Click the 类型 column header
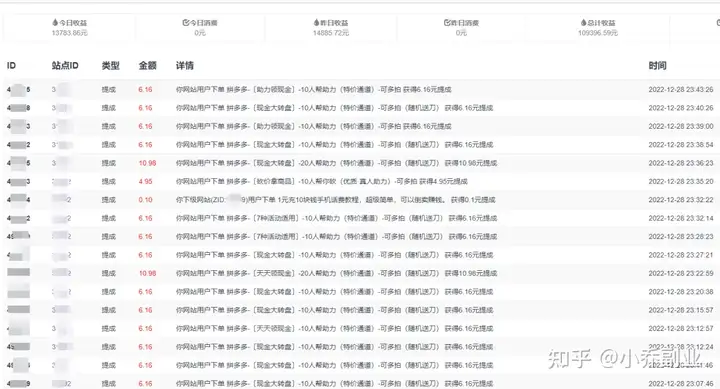Screen dimensions: 720x389 [x=111, y=65]
